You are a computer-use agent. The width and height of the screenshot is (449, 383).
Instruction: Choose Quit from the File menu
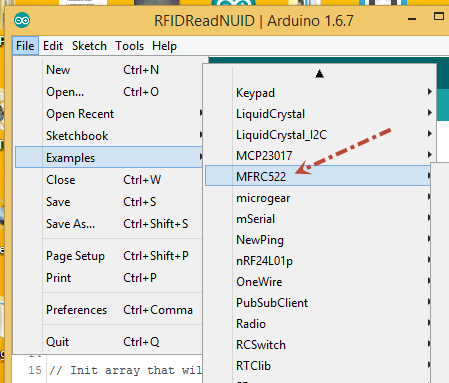tap(109, 342)
